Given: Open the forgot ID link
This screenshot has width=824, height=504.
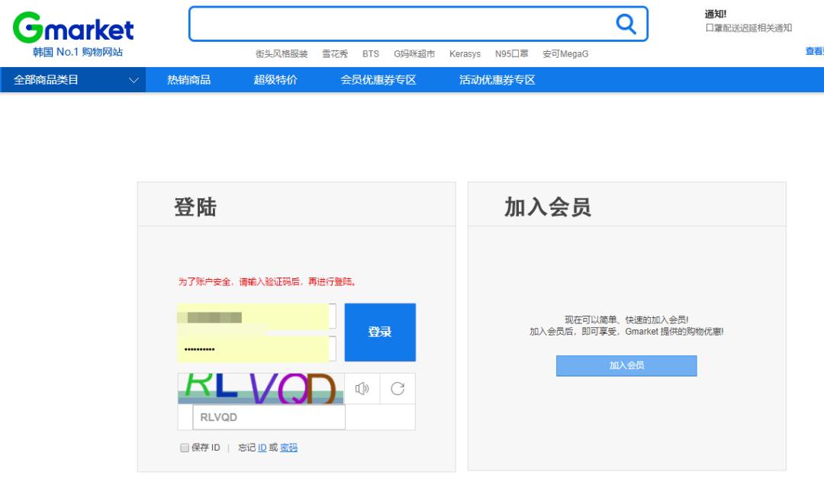Looking at the screenshot, I should [262, 448].
